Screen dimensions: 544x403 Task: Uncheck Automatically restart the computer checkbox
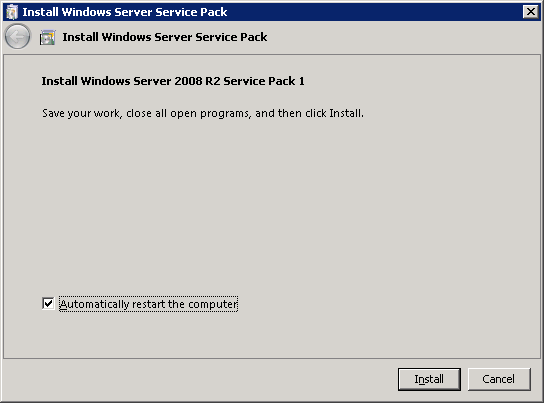(48, 303)
